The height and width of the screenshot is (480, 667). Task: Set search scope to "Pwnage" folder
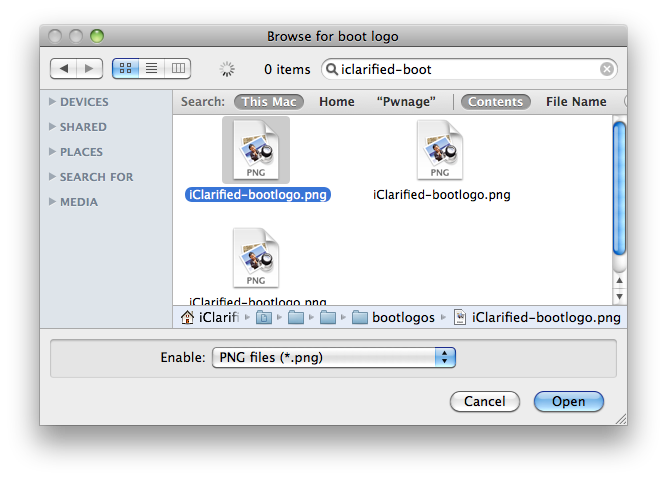[x=406, y=102]
